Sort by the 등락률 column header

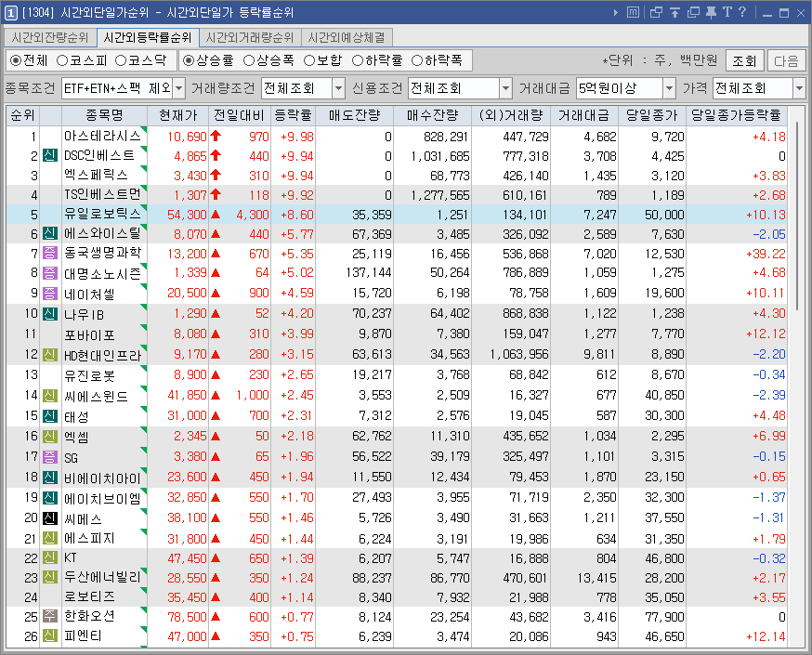[x=293, y=115]
